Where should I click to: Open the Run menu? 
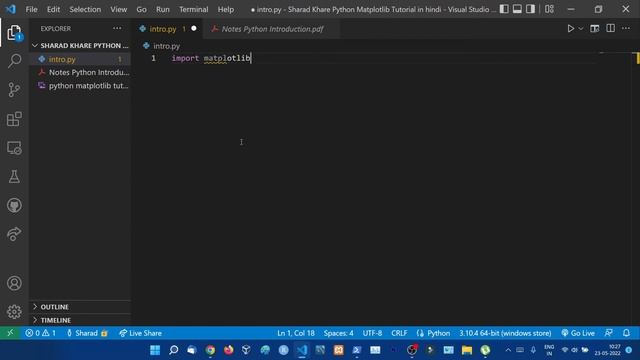[x=162, y=9]
